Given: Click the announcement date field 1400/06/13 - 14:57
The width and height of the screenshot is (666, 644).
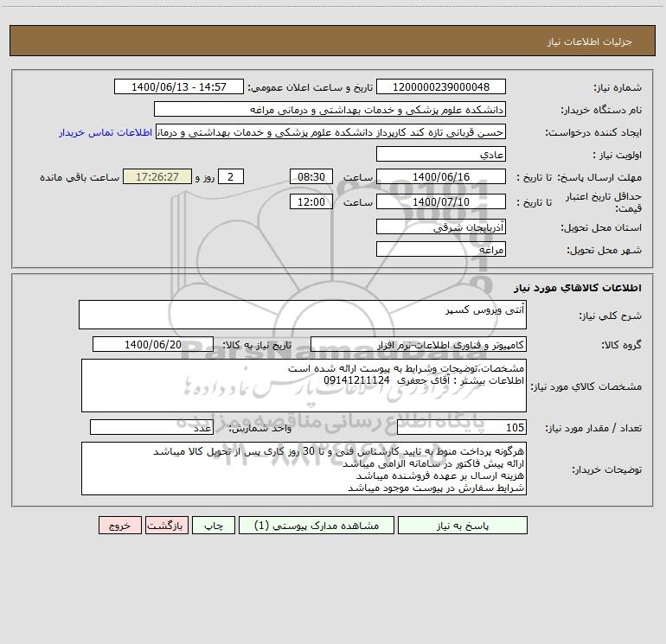Looking at the screenshot, I should [x=179, y=86].
